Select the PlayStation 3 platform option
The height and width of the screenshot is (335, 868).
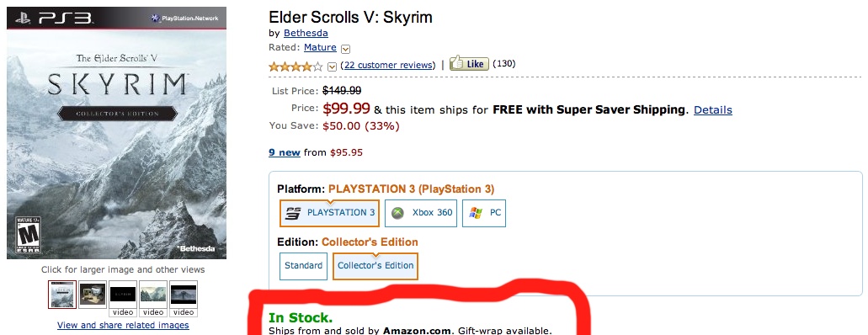(329, 213)
